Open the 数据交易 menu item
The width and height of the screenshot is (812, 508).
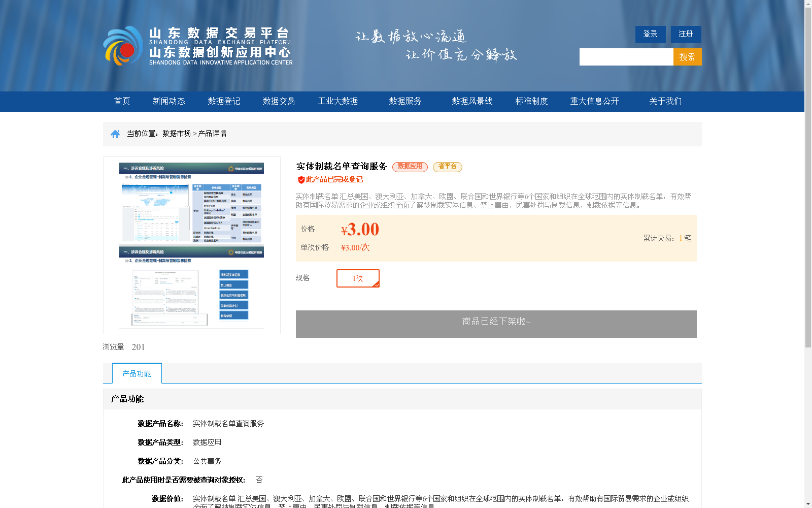[279, 101]
